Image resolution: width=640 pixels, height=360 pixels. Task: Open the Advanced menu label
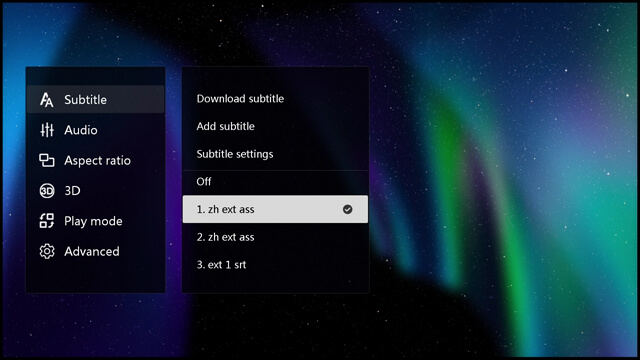point(92,251)
